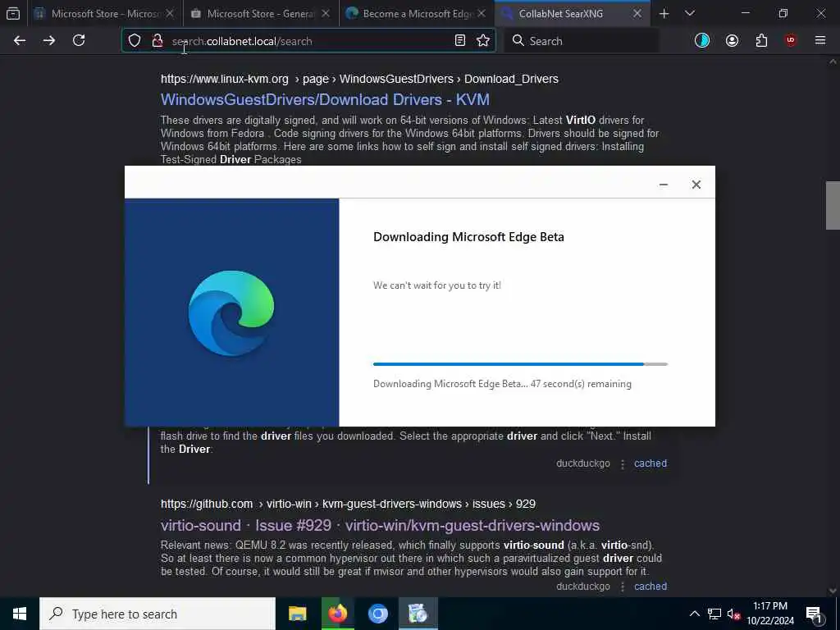The height and width of the screenshot is (630, 840).
Task: Open the Firefox application hamburger menu
Action: [x=820, y=40]
